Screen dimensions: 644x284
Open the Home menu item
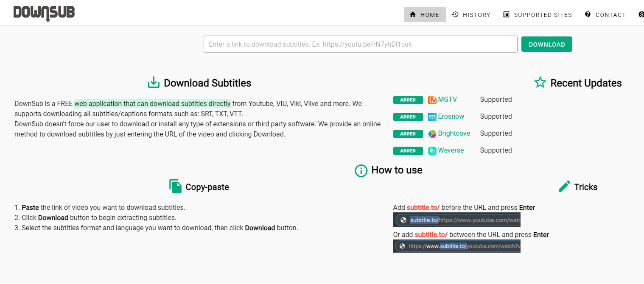point(425,14)
